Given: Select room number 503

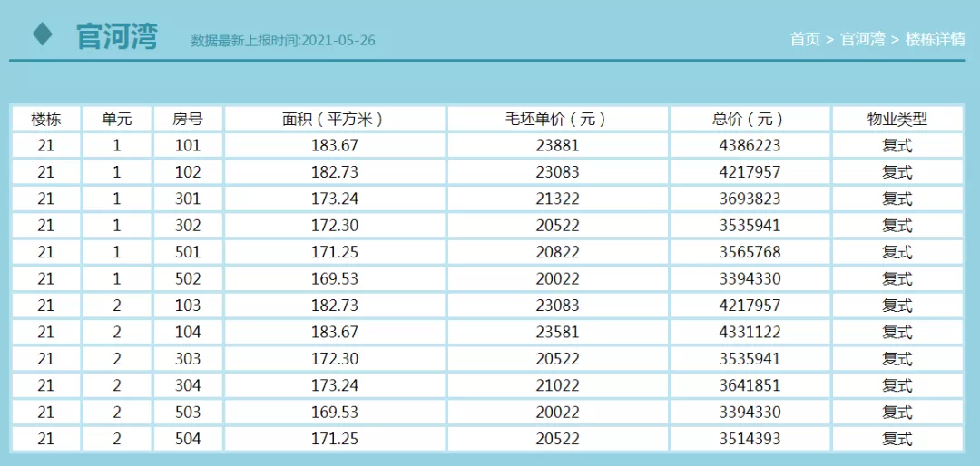Looking at the screenshot, I should (x=188, y=413).
